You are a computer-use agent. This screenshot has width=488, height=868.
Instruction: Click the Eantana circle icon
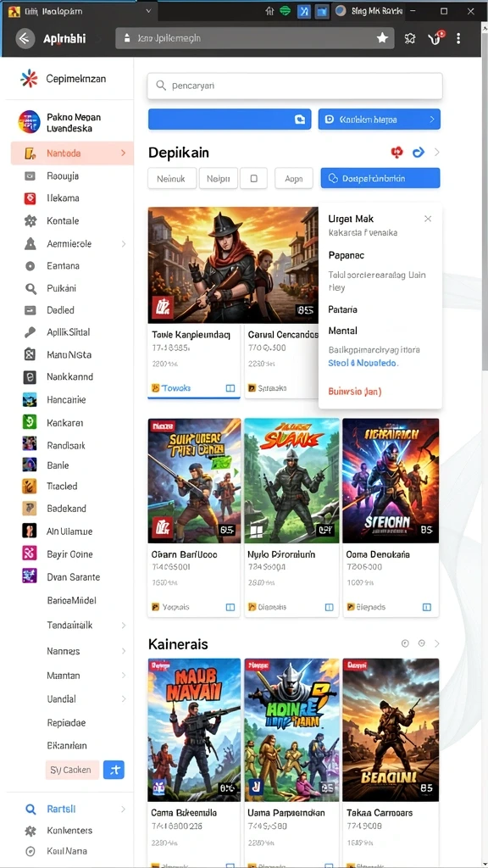[30, 265]
